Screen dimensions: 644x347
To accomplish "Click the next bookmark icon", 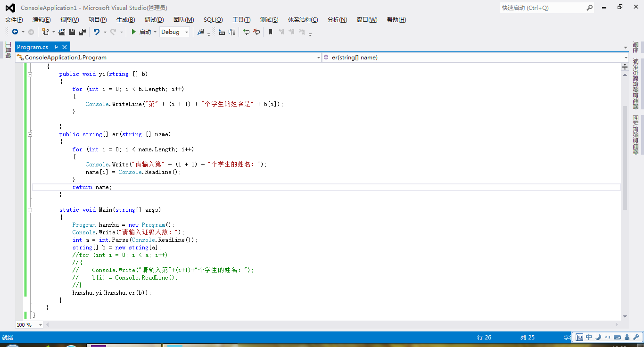I will (292, 32).
